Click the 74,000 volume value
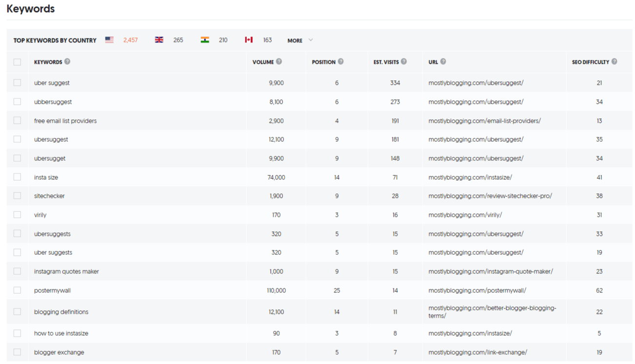 (x=277, y=177)
